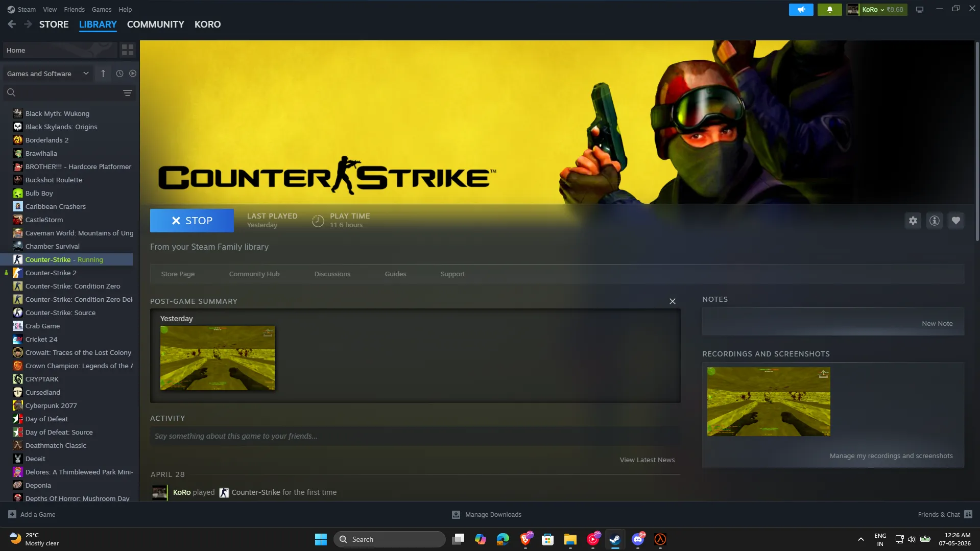This screenshot has width=980, height=551.
Task: Go back with the navigation back arrow
Action: (12, 24)
